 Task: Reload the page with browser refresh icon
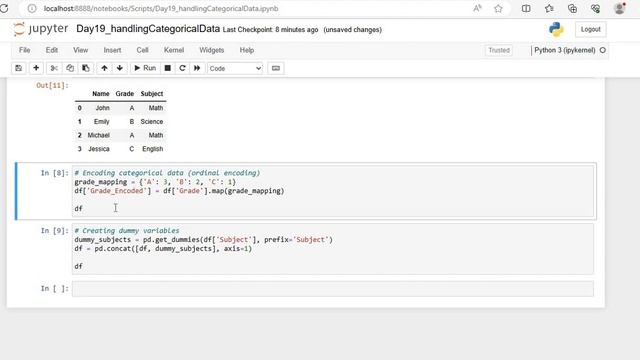pyautogui.click(x=4, y=8)
